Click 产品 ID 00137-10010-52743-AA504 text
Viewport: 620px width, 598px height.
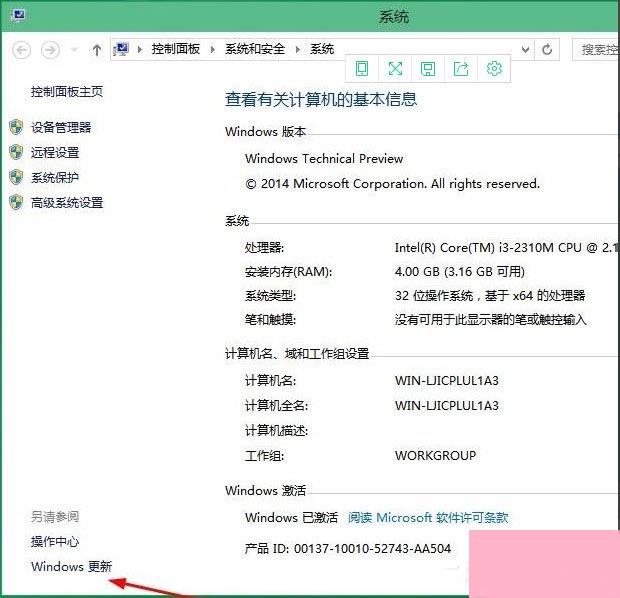click(x=348, y=549)
